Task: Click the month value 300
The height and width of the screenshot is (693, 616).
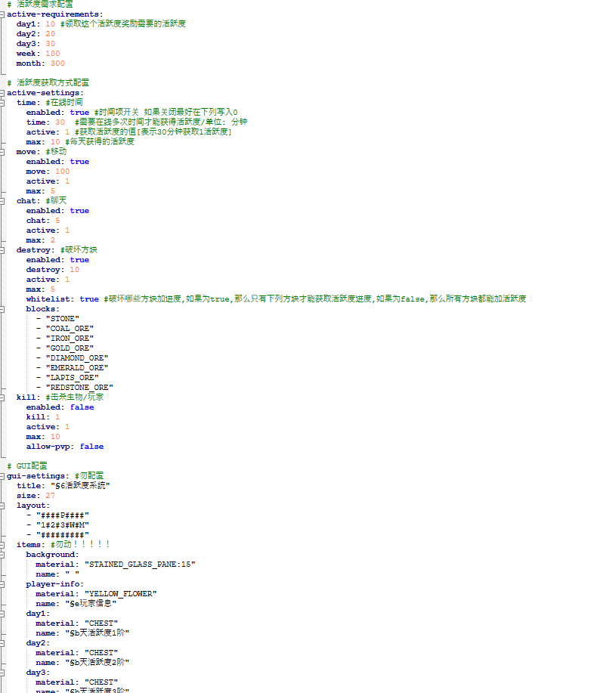Action: tap(57, 63)
